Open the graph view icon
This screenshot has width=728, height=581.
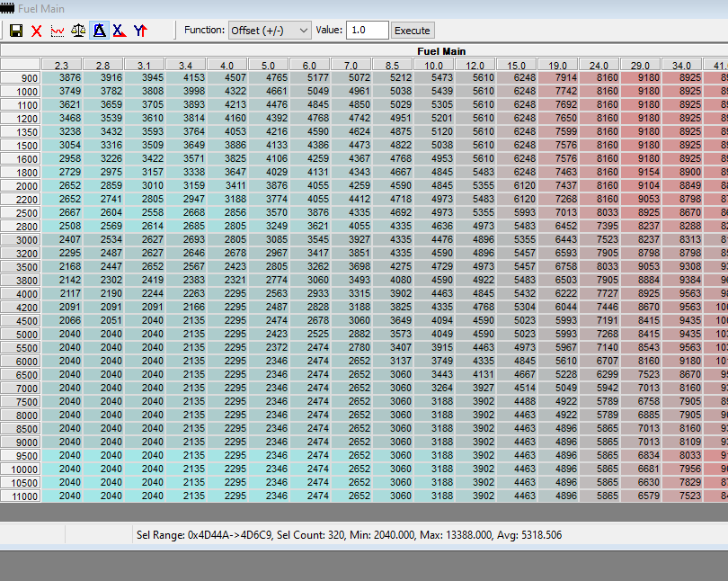[58, 31]
